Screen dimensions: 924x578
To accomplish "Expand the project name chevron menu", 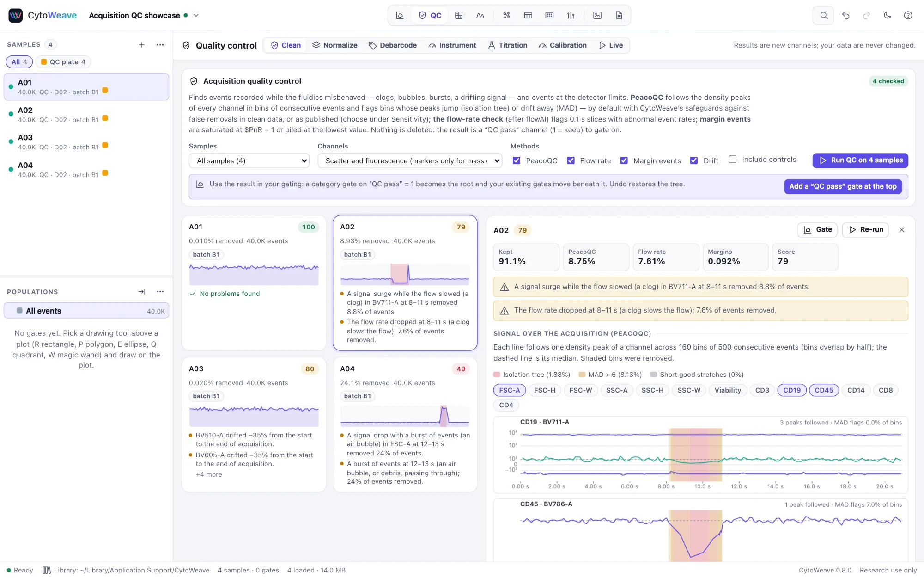I will [196, 15].
